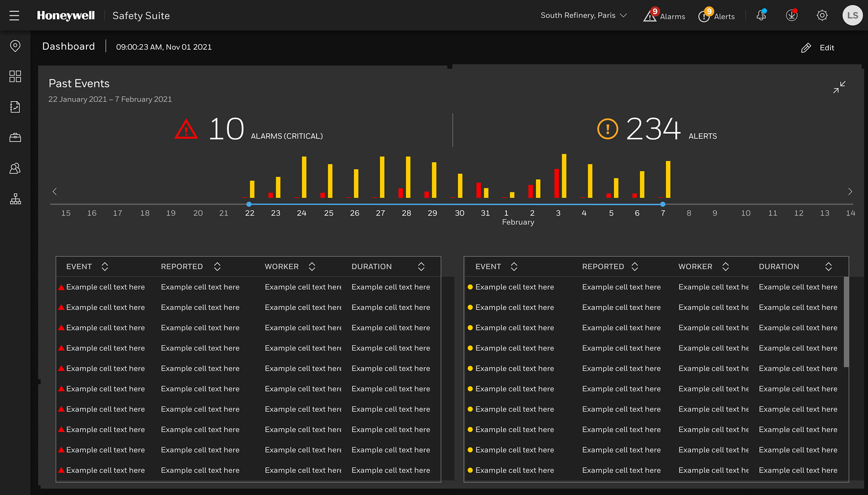Click the timeline range handle at 22
The height and width of the screenshot is (495, 868).
click(249, 205)
